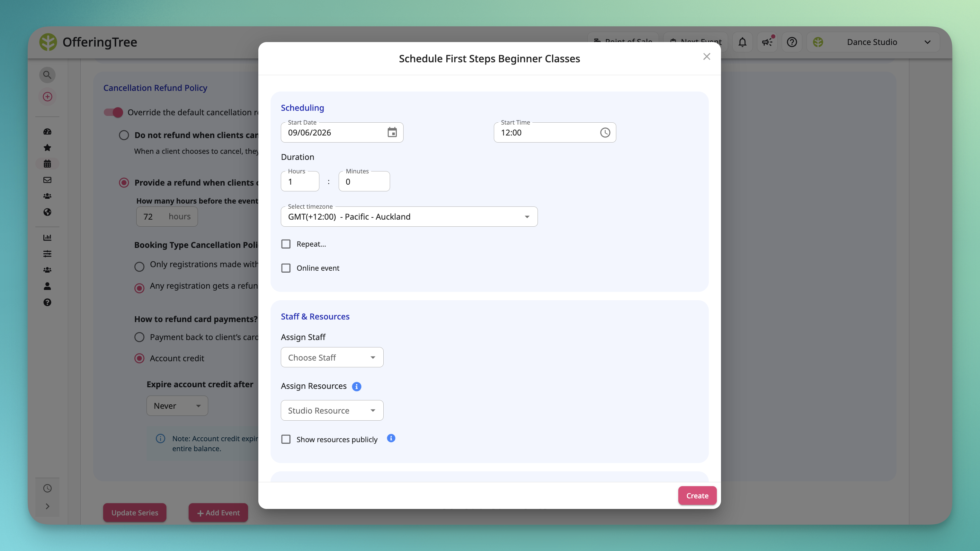
Task: Open the Never expiry dropdown
Action: click(177, 406)
